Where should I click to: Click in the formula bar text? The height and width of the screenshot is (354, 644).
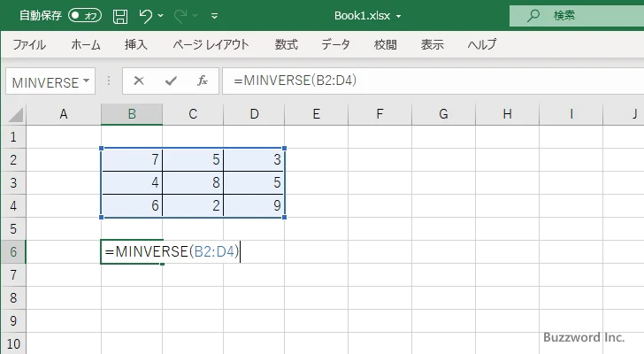(x=295, y=81)
